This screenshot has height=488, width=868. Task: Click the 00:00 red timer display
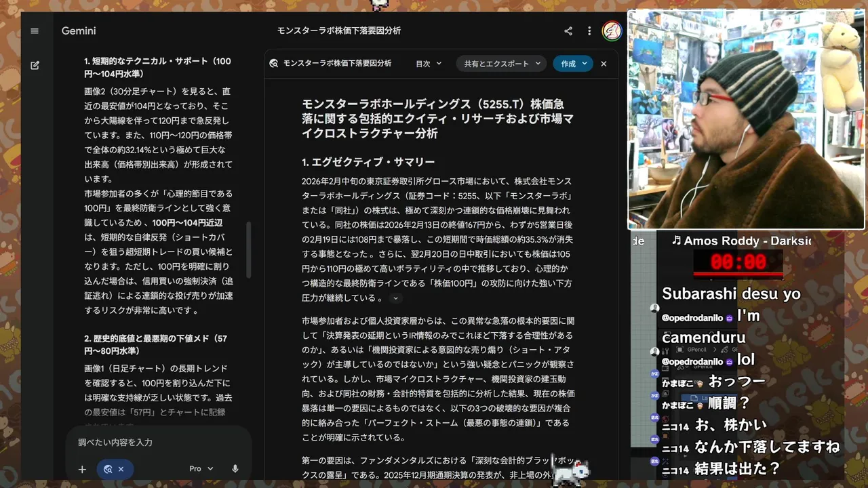pos(738,263)
